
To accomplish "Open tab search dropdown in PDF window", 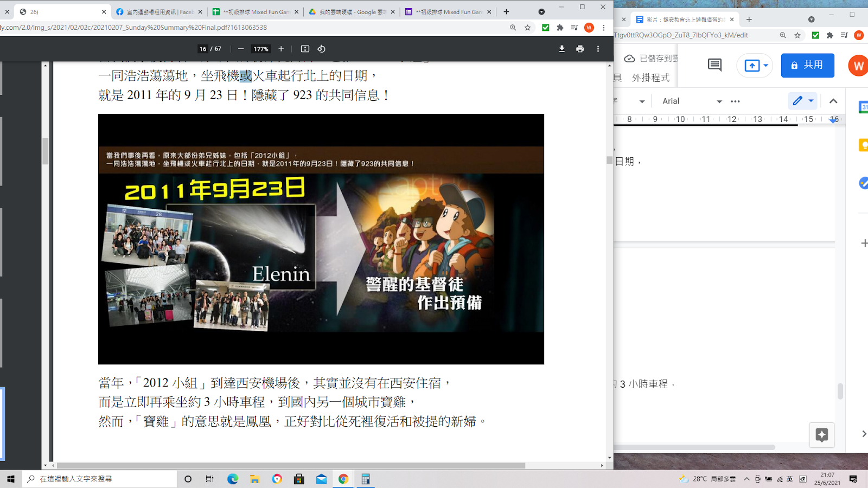I will click(x=541, y=12).
